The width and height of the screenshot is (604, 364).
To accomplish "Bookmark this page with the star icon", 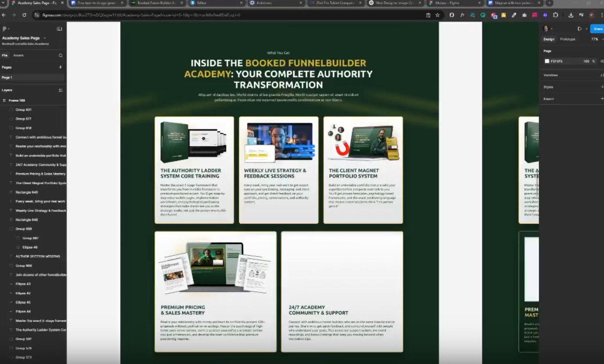I will coord(437,15).
